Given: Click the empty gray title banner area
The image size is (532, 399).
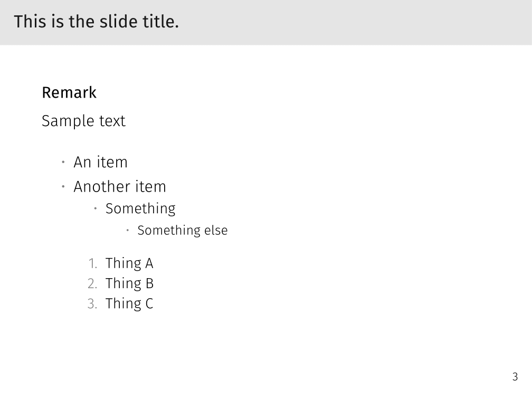Looking at the screenshot, I should 354,22.
